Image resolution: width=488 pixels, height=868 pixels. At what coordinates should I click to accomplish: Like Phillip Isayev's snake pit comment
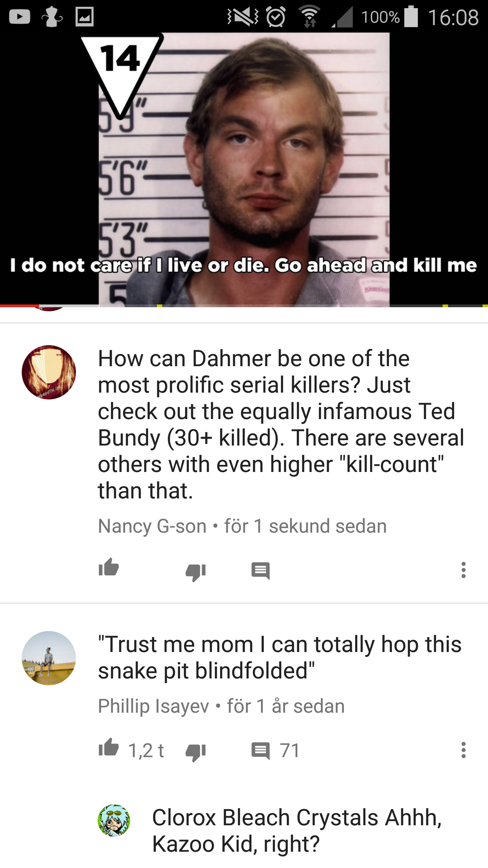[108, 747]
